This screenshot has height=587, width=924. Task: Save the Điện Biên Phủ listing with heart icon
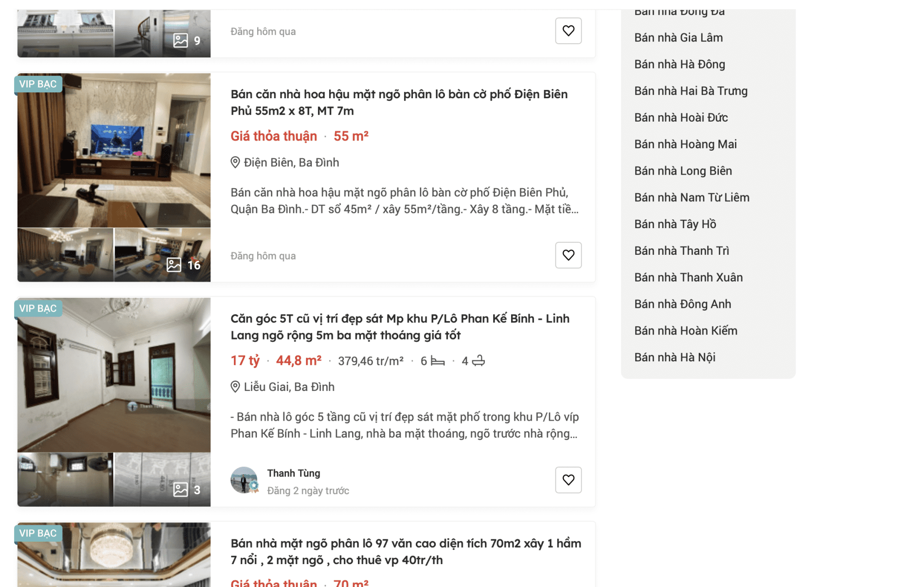tap(568, 255)
